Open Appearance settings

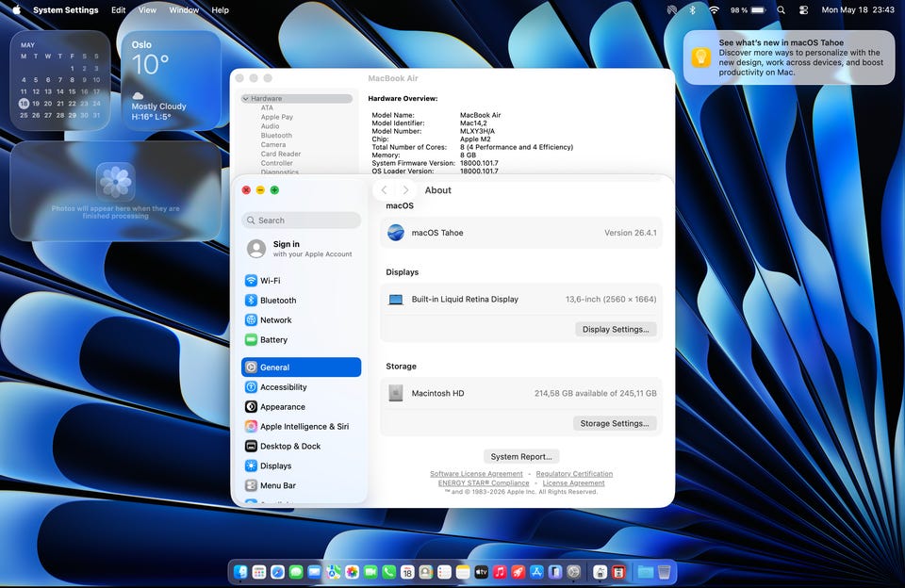click(x=302, y=407)
